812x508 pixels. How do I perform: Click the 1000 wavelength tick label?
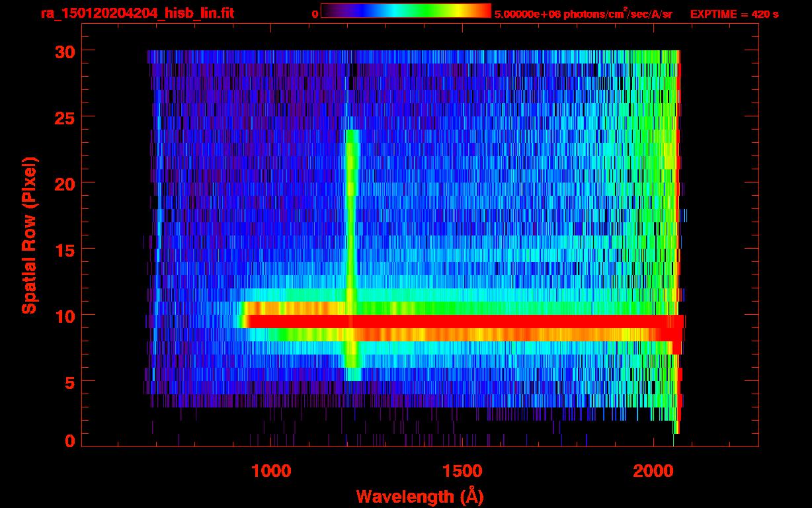click(x=271, y=471)
